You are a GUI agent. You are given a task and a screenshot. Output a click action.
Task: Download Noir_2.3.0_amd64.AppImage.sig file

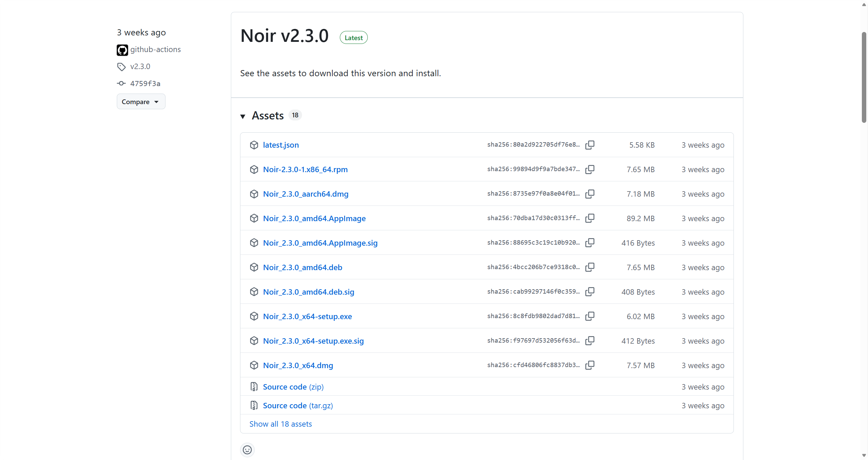point(320,243)
